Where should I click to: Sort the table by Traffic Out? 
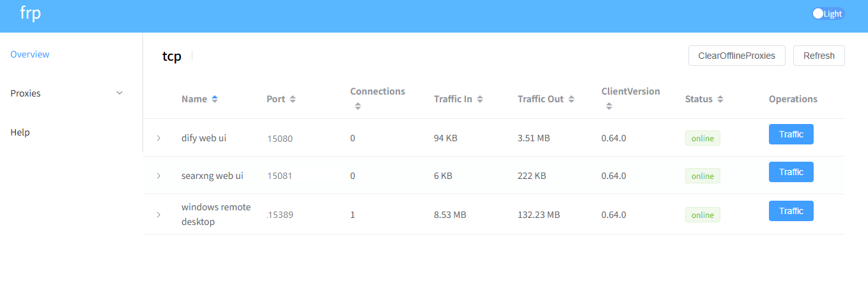[x=546, y=99]
